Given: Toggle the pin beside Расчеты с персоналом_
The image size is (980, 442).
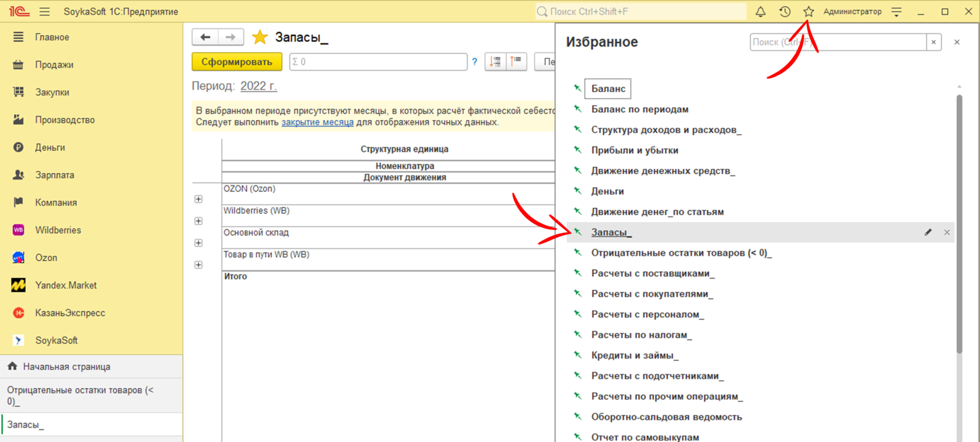Looking at the screenshot, I should tap(577, 314).
